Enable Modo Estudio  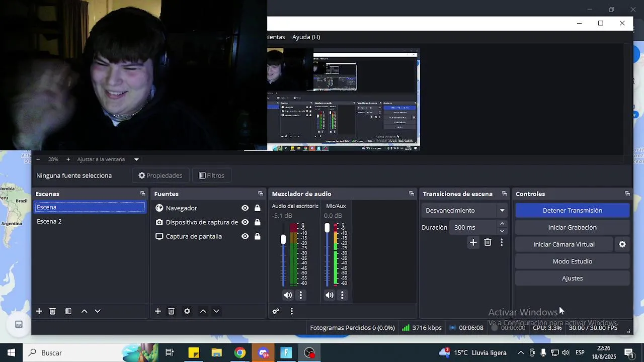click(x=573, y=261)
